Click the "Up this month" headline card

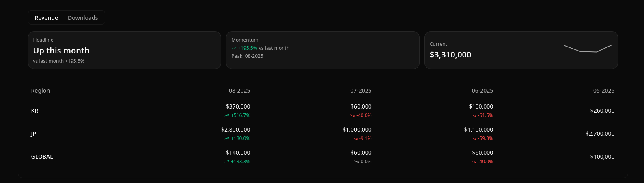(x=124, y=50)
